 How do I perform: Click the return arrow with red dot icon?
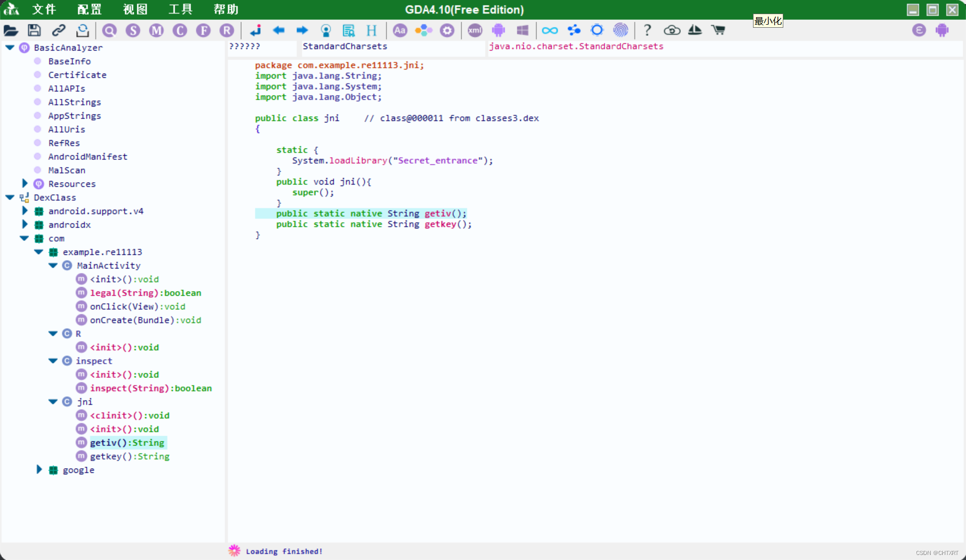[x=255, y=30]
